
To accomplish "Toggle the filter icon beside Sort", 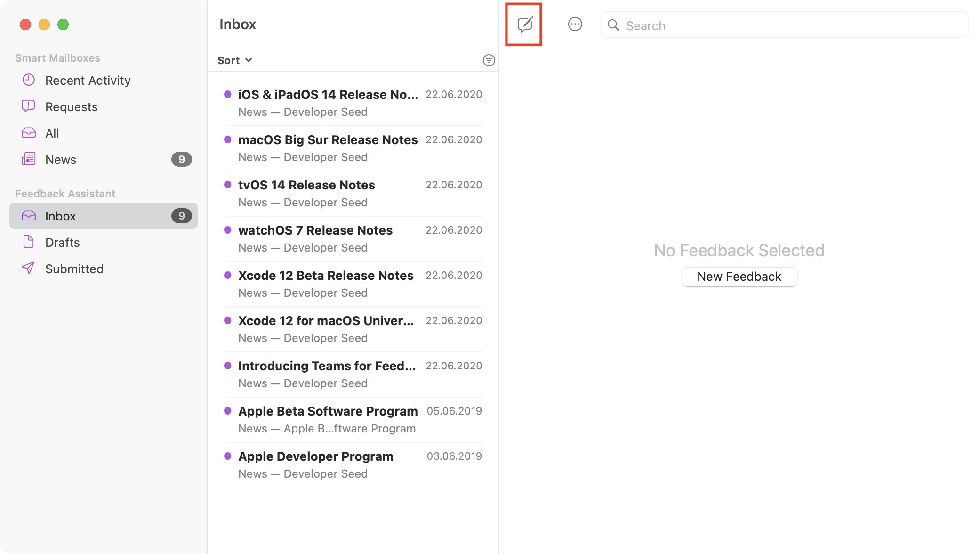I will tap(489, 60).
